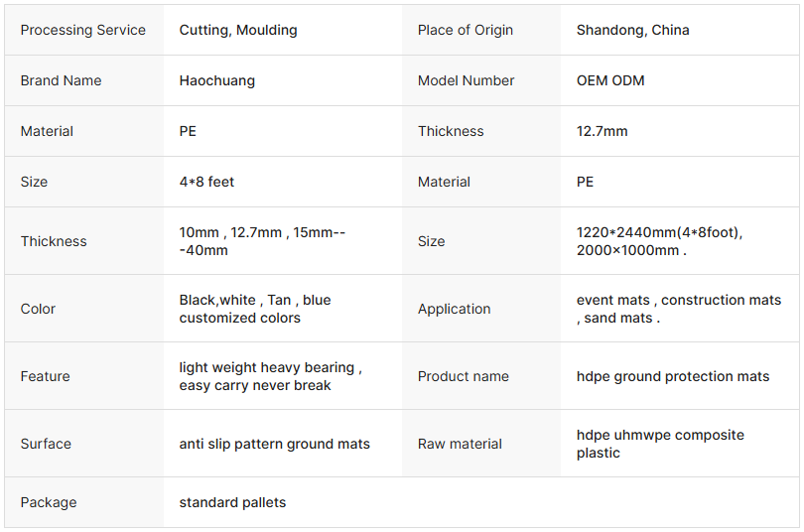The image size is (804, 532).
Task: Select the Cutting, Moulding value text
Action: [238, 30]
